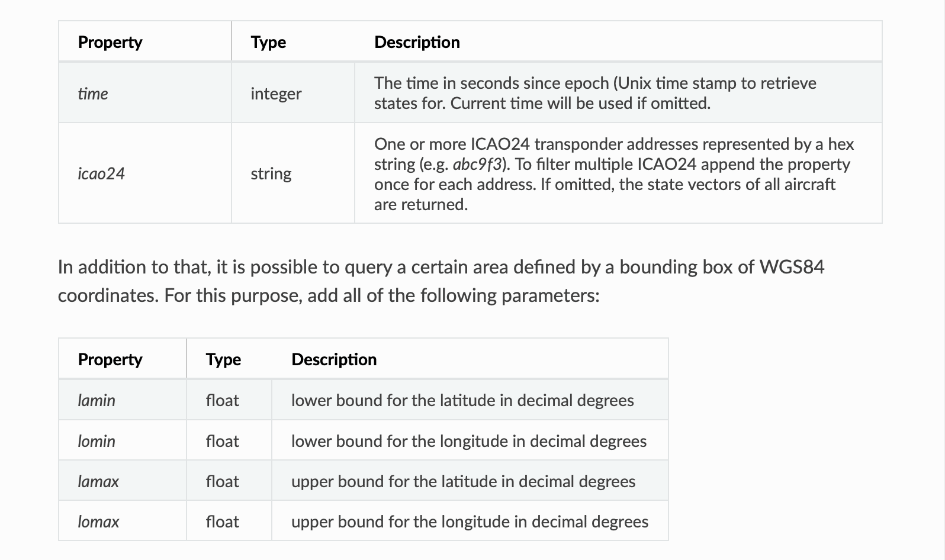Click the 'icao24' property name
This screenshot has height=560, width=945.
[x=101, y=173]
